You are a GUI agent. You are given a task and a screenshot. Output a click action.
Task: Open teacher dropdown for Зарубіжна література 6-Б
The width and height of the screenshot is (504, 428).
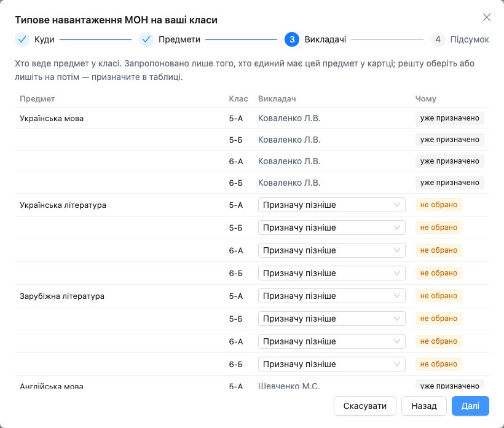(332, 364)
